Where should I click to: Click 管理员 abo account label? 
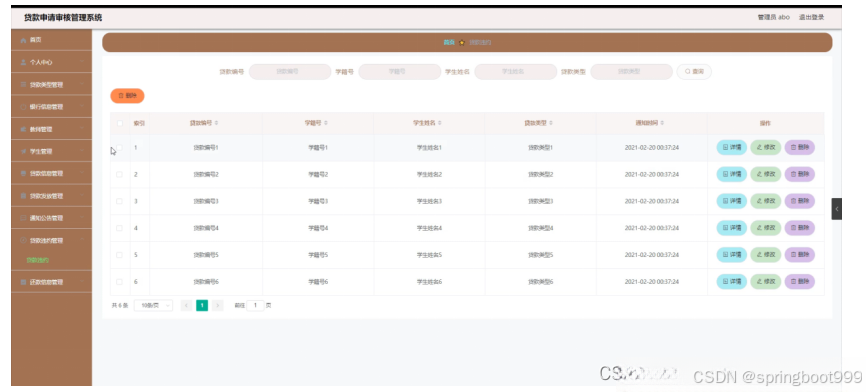774,18
